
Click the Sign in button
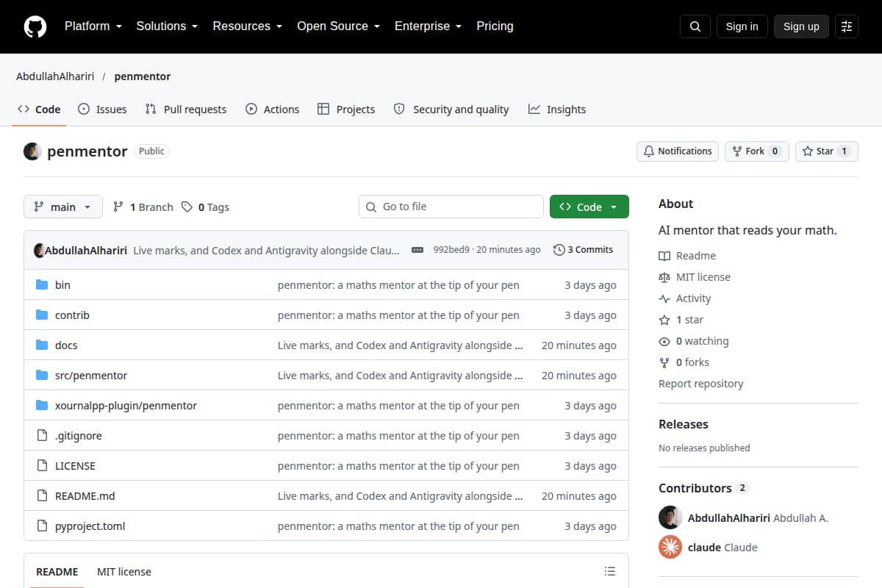742,26
